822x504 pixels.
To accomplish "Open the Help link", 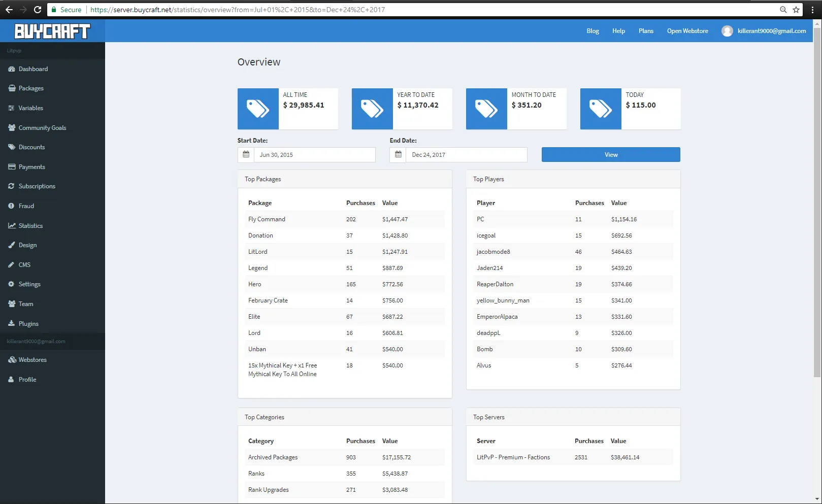I will point(618,31).
